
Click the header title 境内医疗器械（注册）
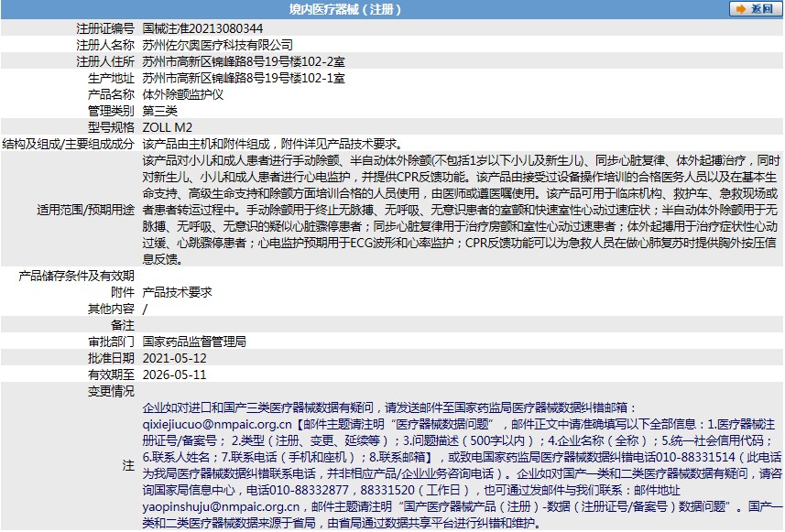click(345, 9)
